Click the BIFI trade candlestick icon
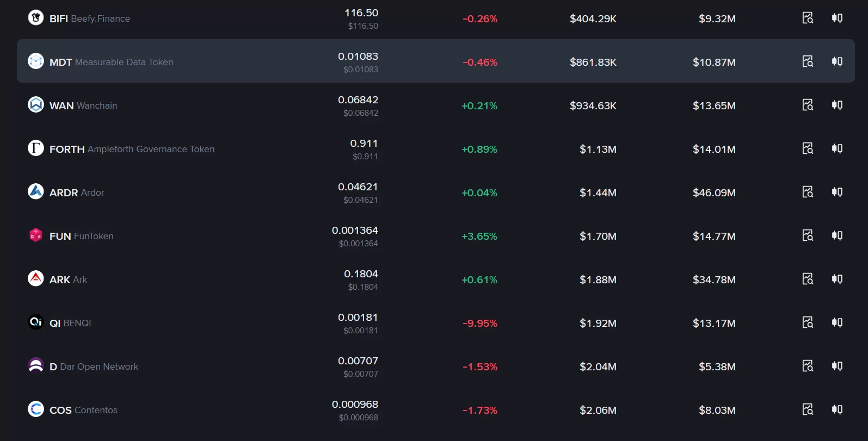Screen dimensions: 868x441 (x=837, y=18)
